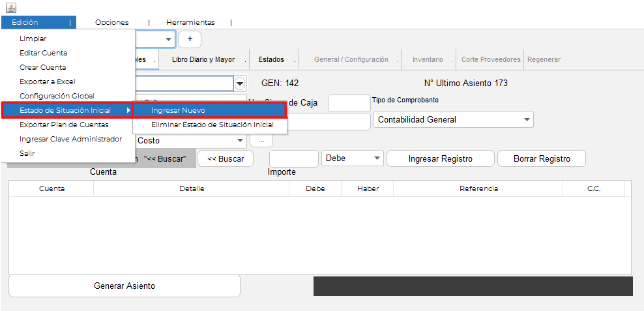Click Exportar a Excel menu entry
This screenshot has width=644, height=311.
coord(48,81)
